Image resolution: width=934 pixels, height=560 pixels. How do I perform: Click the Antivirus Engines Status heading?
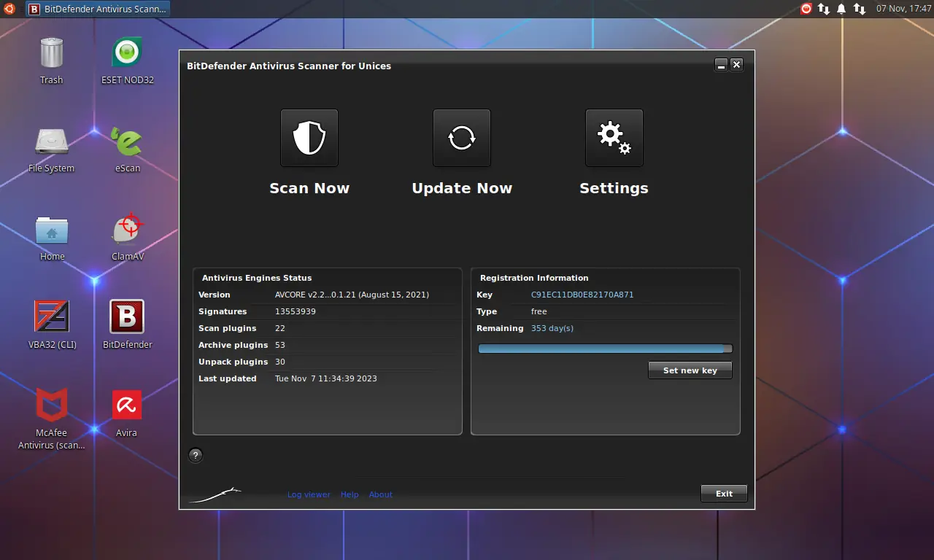(257, 278)
